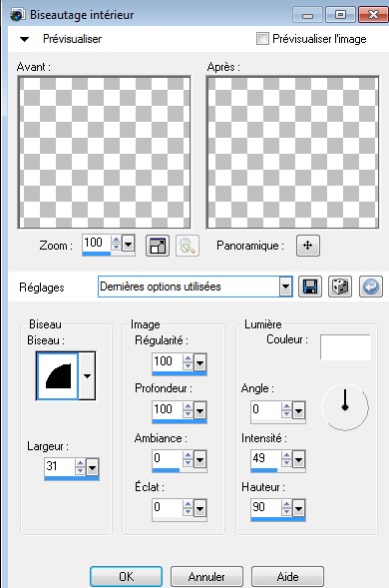Click the Panoramique navigate cross icon
Viewport: 389px width, 588px height.
coord(307,246)
